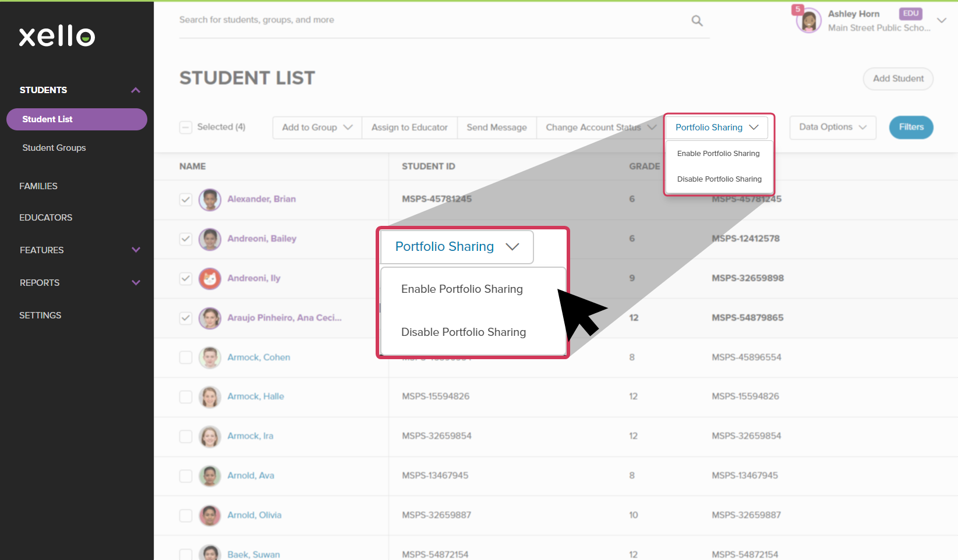
Task: Clear the Selected (4) header checkbox
Action: tap(186, 126)
